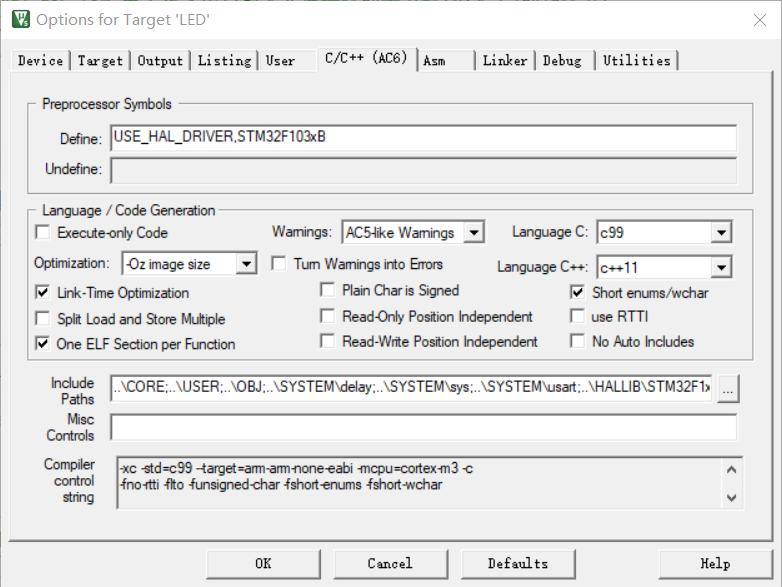
Task: Open the Optimization level dropdown
Action: click(x=246, y=264)
